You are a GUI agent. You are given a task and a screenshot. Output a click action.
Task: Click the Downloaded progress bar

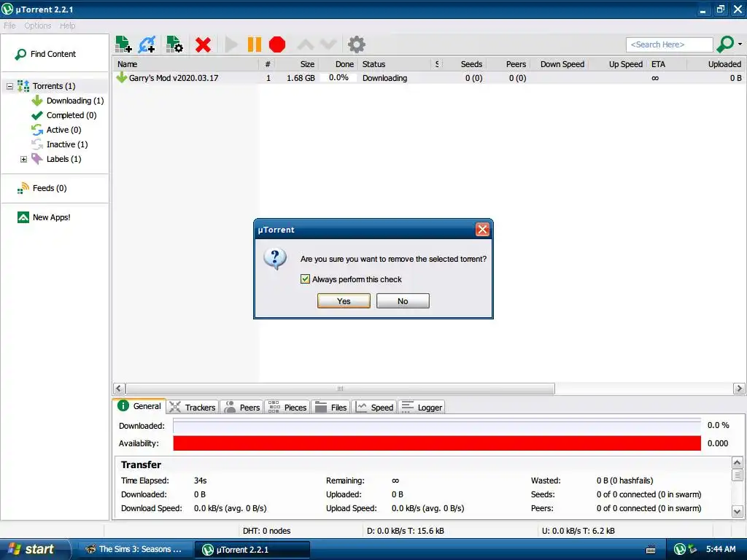pos(437,426)
